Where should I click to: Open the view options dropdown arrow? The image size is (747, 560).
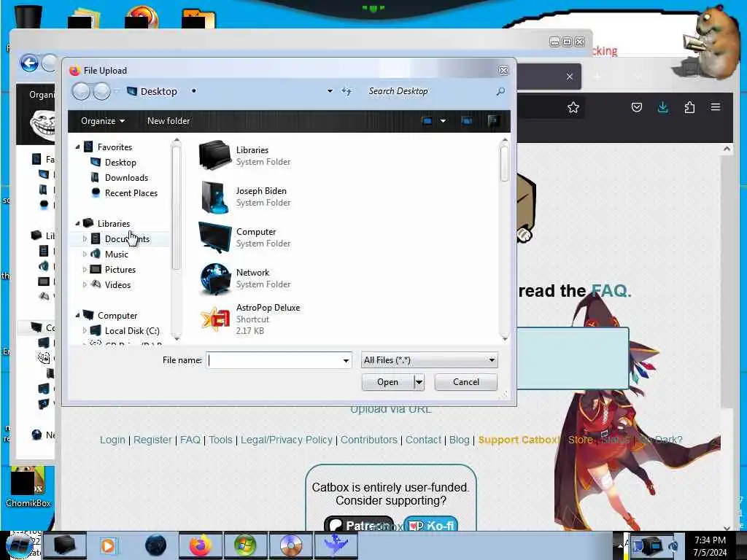point(443,121)
